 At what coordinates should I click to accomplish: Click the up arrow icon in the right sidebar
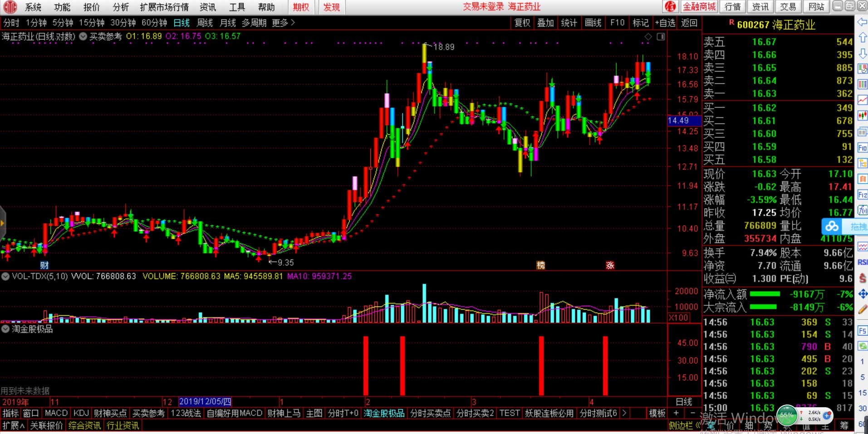click(x=862, y=38)
